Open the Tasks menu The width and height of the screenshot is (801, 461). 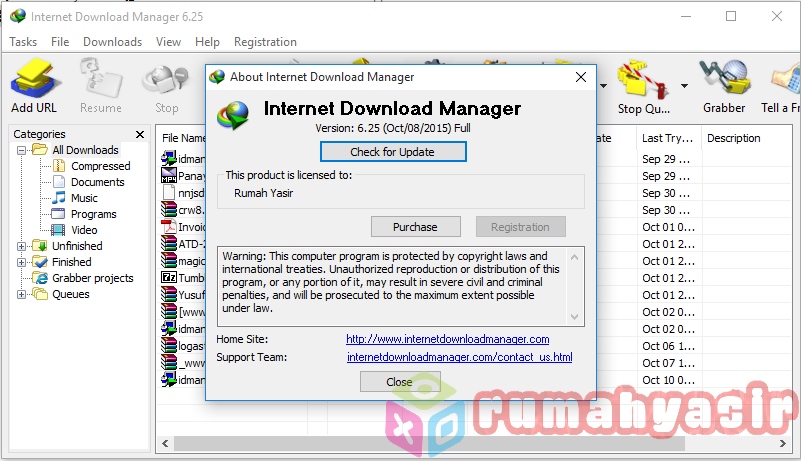point(23,42)
